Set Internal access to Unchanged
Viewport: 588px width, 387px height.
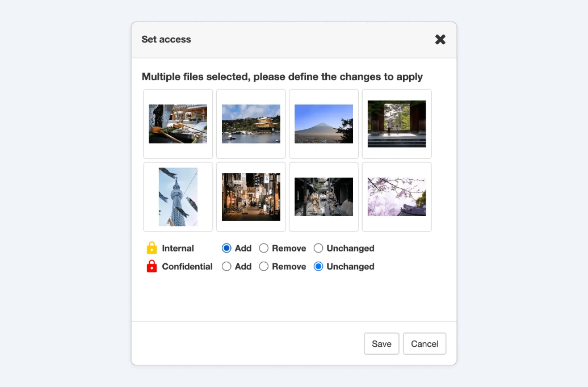point(318,248)
